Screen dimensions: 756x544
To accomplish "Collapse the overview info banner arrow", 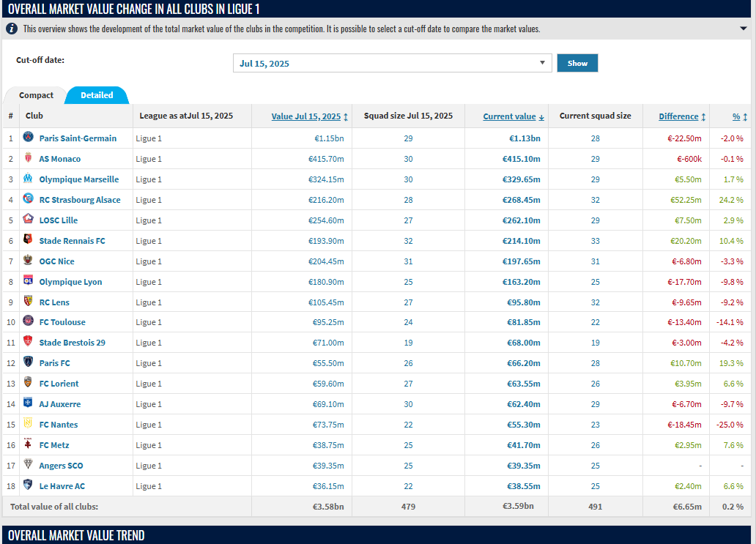I will coord(743,29).
